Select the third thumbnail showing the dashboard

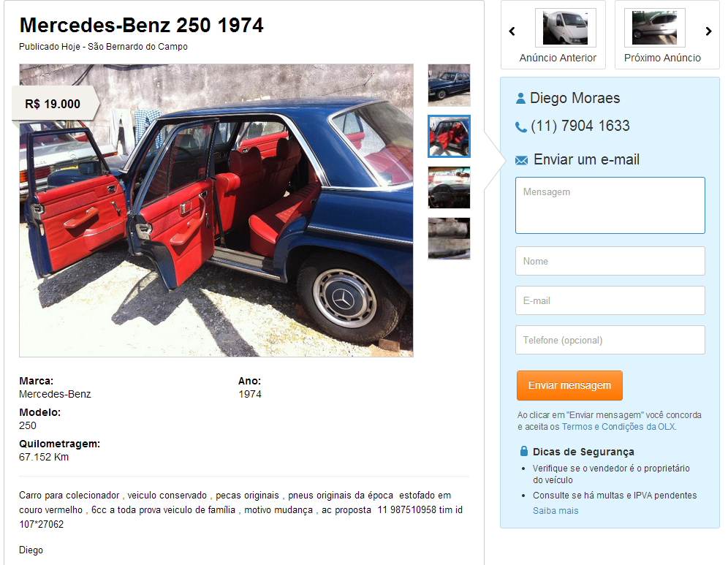[449, 188]
